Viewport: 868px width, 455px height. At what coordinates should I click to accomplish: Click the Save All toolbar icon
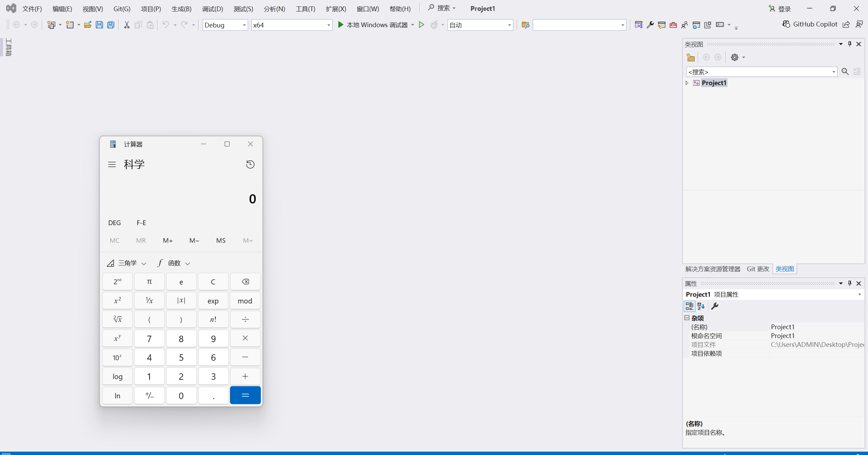(111, 25)
